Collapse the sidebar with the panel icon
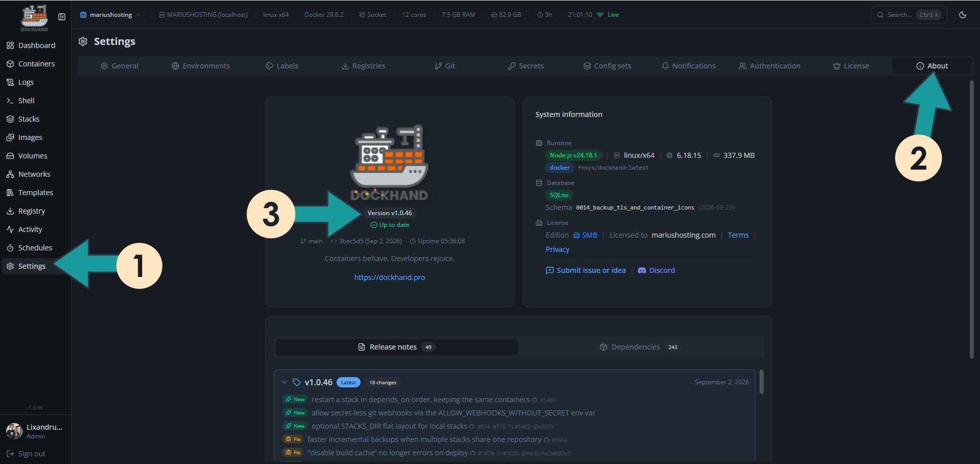The height and width of the screenshot is (464, 980). coord(62,17)
